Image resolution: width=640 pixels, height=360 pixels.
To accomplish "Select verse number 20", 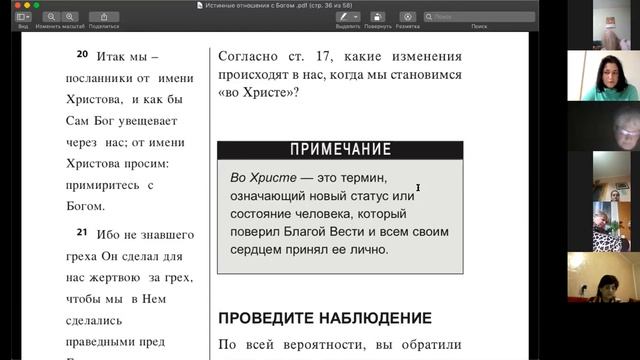I will pos(82,54).
